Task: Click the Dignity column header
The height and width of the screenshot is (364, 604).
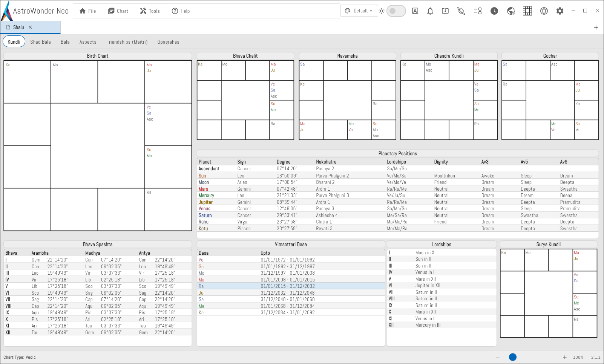Action: 441,162
